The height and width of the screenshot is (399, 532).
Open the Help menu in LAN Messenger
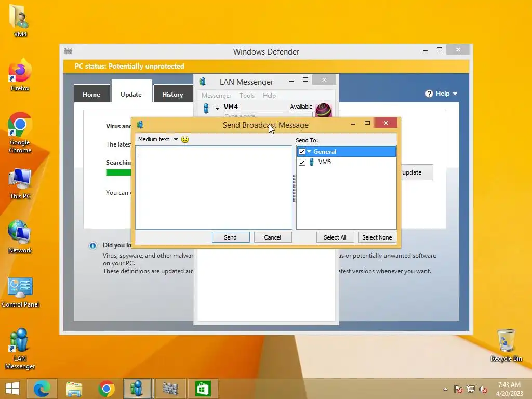click(270, 96)
